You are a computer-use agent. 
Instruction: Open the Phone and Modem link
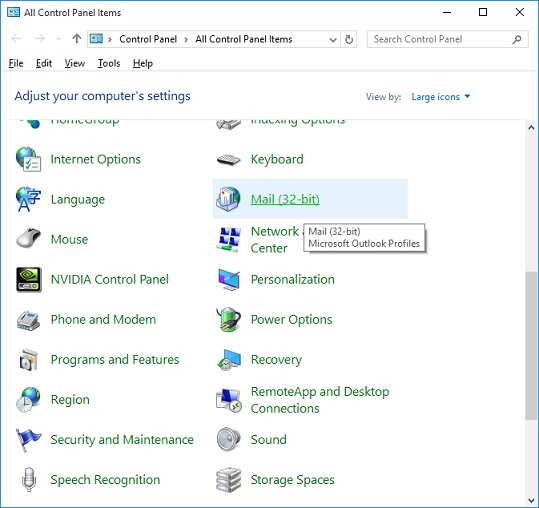[x=103, y=320]
